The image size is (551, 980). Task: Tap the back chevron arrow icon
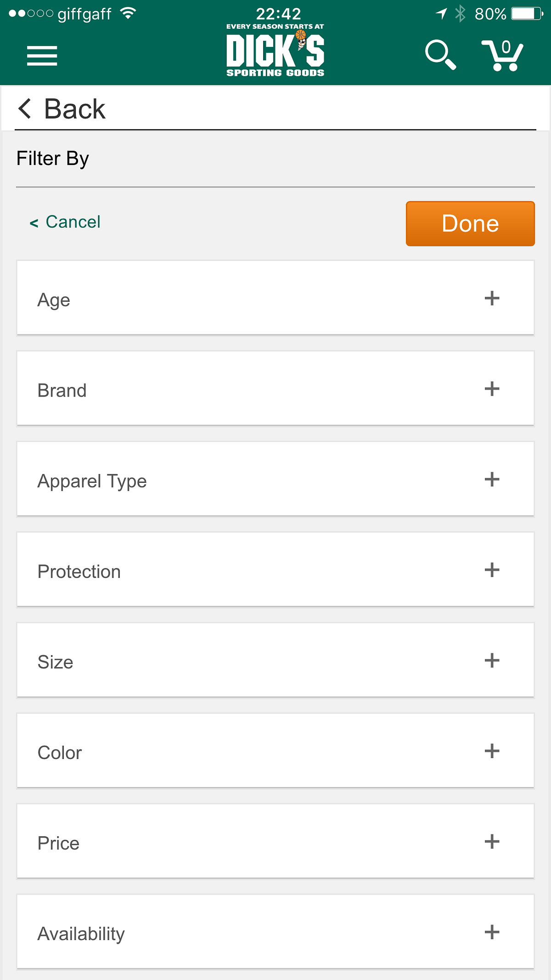point(25,109)
